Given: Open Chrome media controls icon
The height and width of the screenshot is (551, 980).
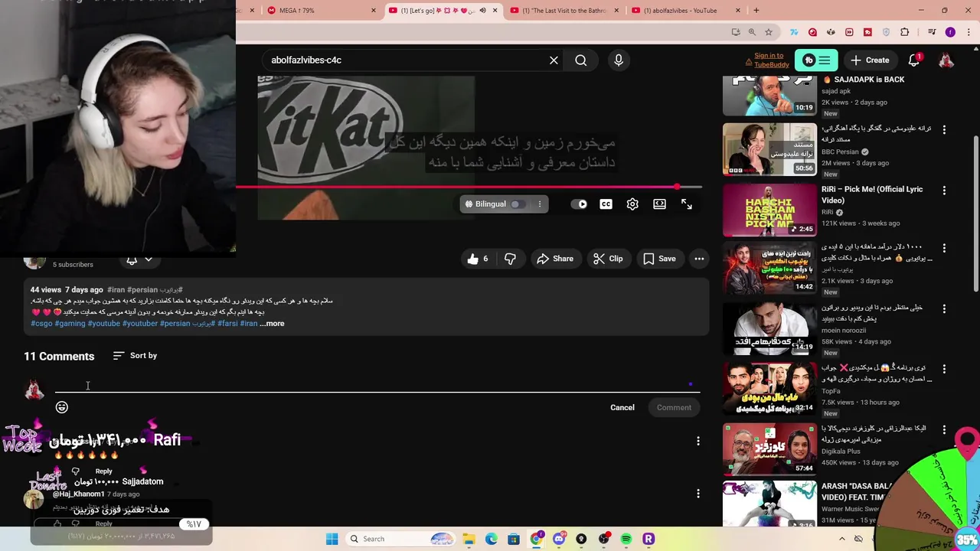Looking at the screenshot, I should 932,32.
